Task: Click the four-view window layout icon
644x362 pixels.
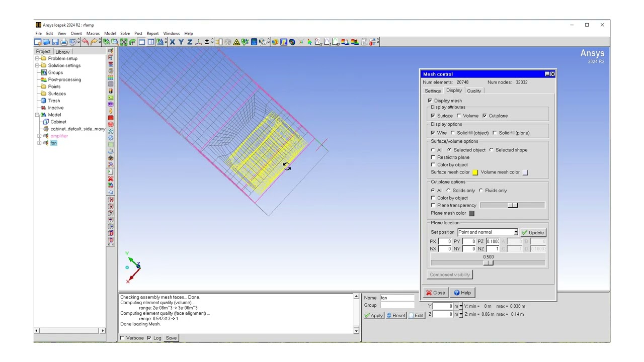Action: (150, 42)
